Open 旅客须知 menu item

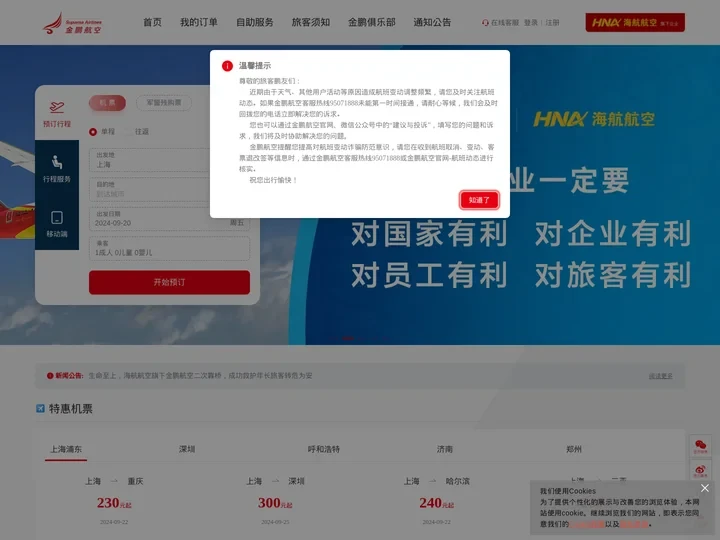click(310, 22)
